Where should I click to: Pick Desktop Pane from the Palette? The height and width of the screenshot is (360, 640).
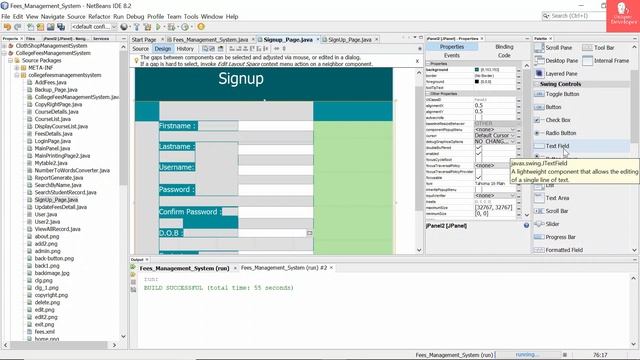(x=556, y=61)
